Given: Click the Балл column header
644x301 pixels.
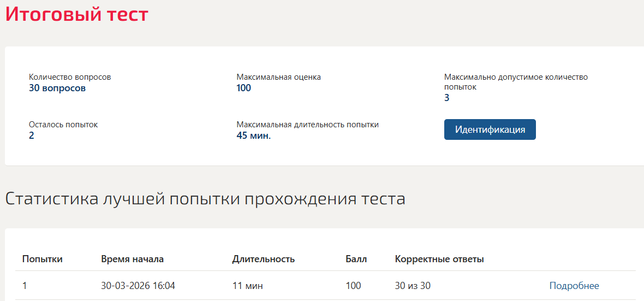Looking at the screenshot, I should tap(356, 259).
